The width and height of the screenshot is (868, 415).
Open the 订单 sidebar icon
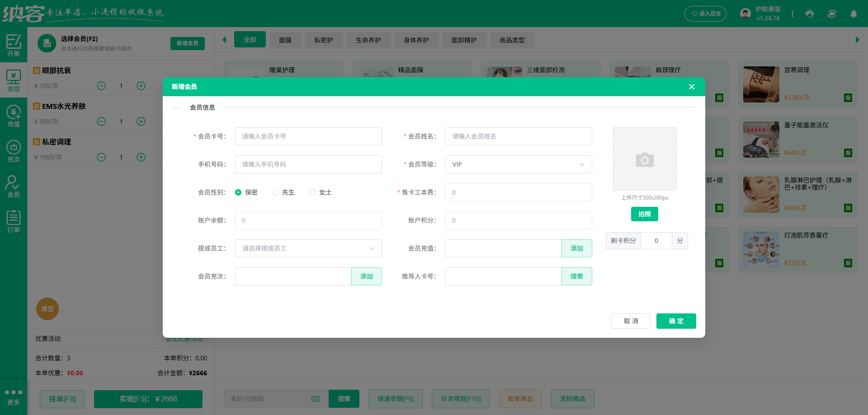point(14,221)
